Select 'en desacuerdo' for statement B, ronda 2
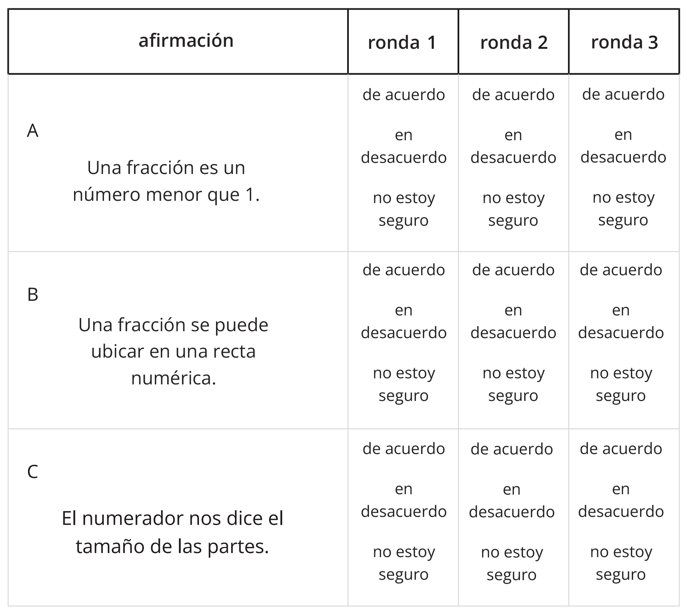The width and height of the screenshot is (688, 616). tap(513, 322)
